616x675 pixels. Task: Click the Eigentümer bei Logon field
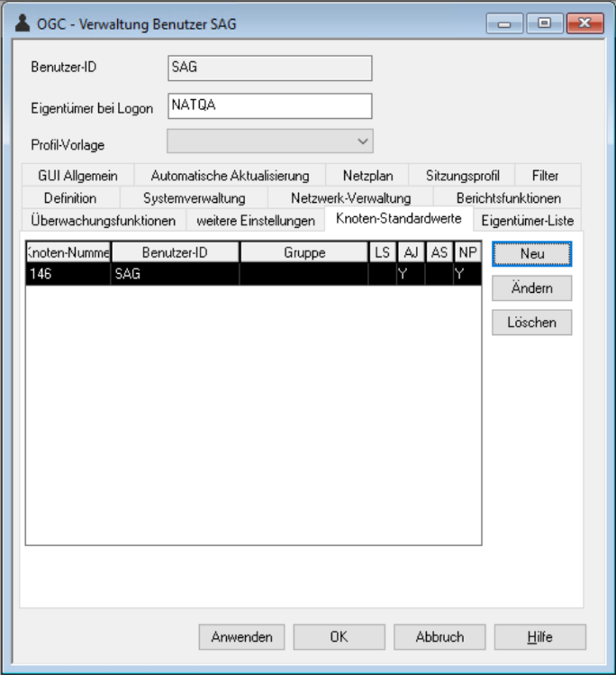coord(269,105)
